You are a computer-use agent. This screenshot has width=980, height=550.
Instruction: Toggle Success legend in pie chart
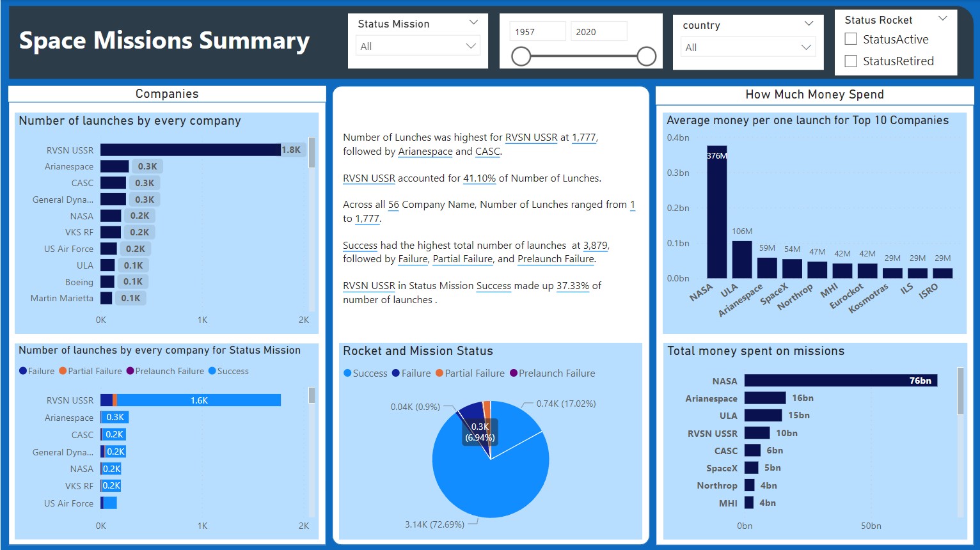coord(365,373)
